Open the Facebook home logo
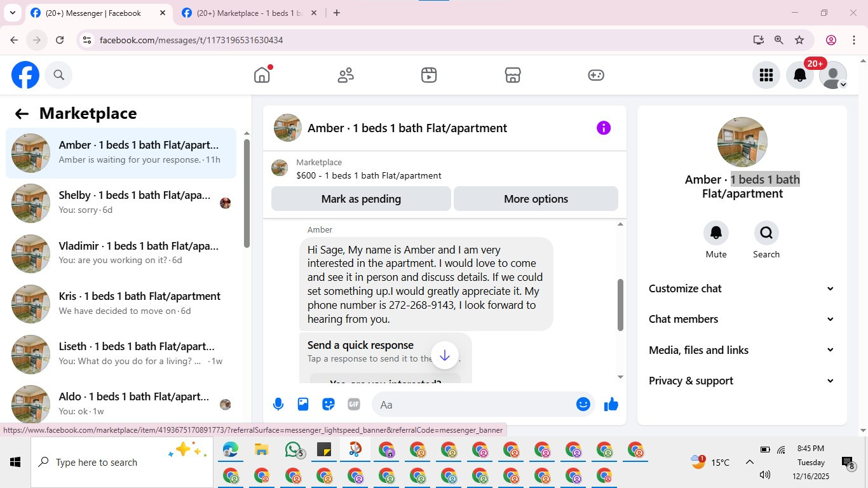The image size is (868, 488). (25, 75)
